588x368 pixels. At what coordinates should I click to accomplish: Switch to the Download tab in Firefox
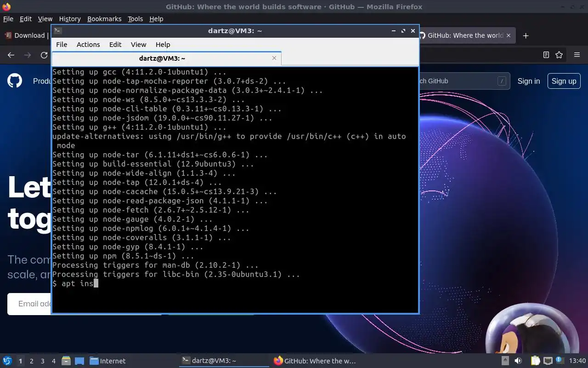26,35
